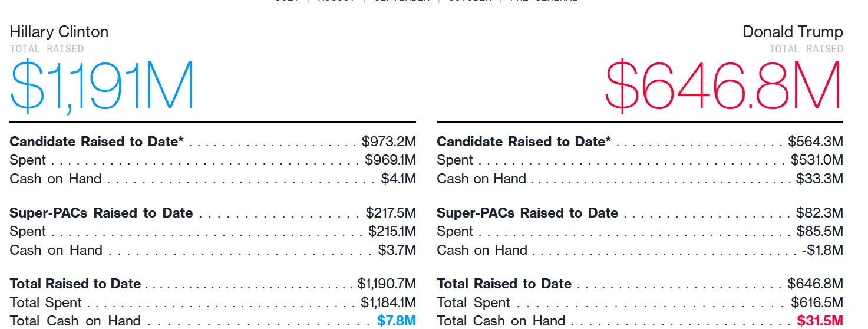Image resolution: width=868 pixels, height=329 pixels.
Task: Click the Hillary Clinton name heading
Action: (x=59, y=32)
